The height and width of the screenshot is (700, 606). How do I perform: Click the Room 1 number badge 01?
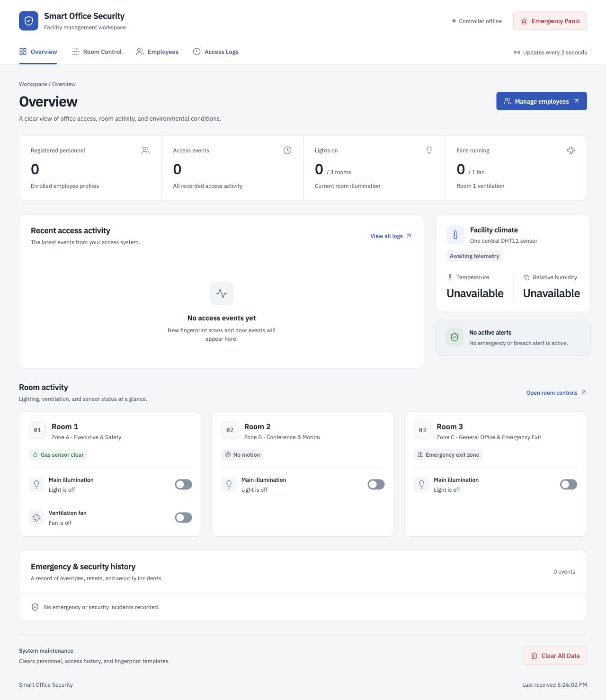click(x=37, y=430)
